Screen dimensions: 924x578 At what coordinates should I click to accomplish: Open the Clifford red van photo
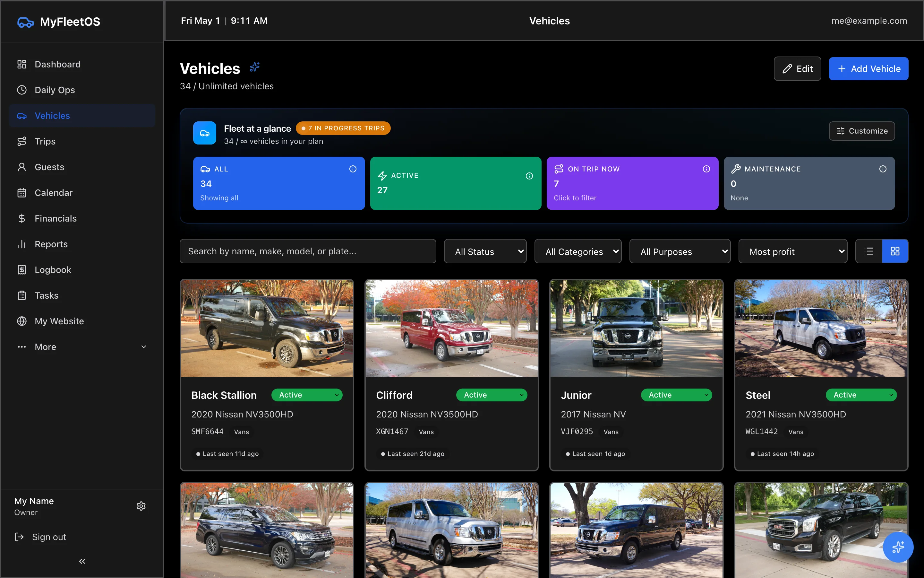pyautogui.click(x=452, y=328)
